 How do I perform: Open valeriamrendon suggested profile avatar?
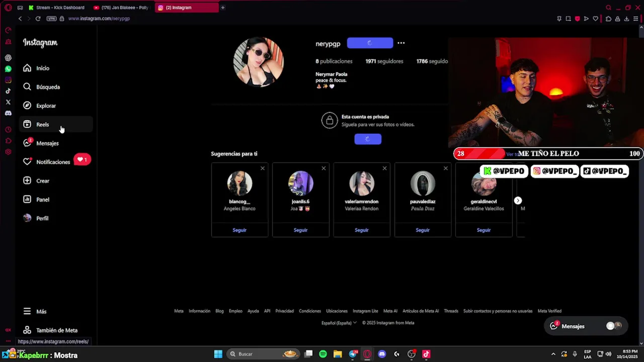(x=362, y=183)
